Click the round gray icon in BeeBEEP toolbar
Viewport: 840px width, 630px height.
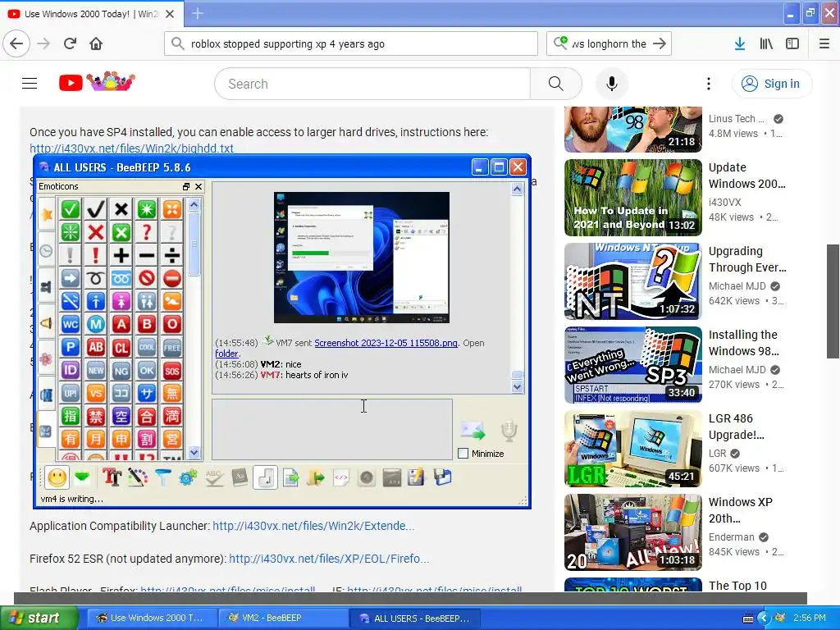[367, 477]
